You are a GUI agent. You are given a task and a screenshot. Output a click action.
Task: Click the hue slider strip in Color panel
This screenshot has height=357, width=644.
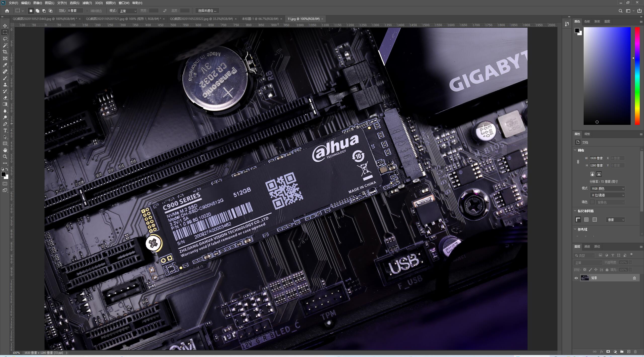pyautogui.click(x=637, y=76)
